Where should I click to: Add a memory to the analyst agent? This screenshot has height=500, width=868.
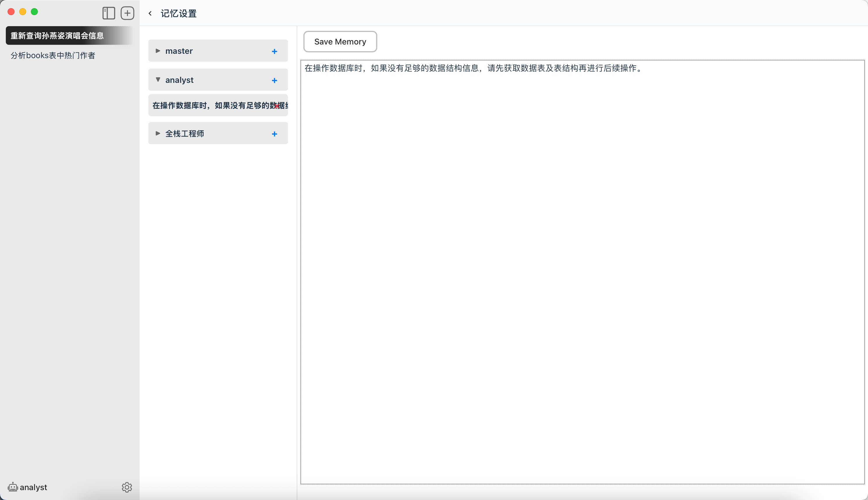coord(274,80)
